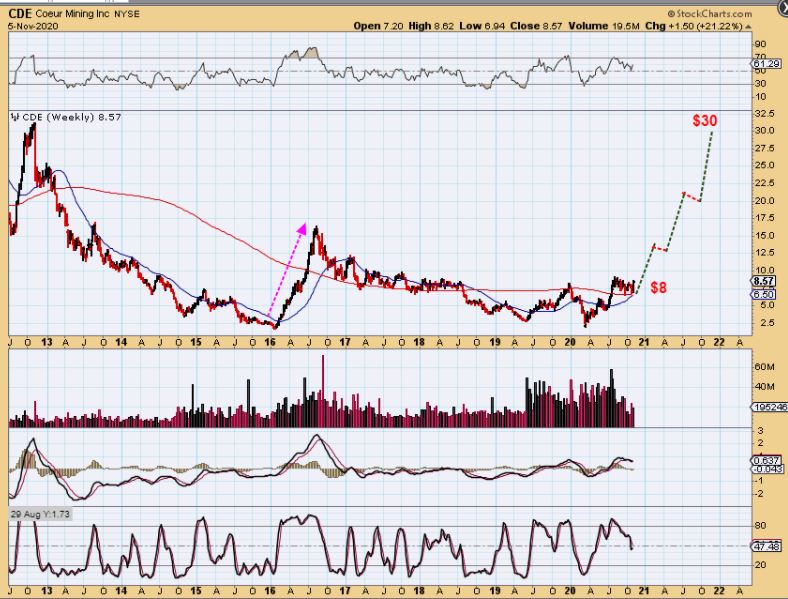Click the RSI value tag 61.29
The width and height of the screenshot is (788, 599).
[x=766, y=64]
